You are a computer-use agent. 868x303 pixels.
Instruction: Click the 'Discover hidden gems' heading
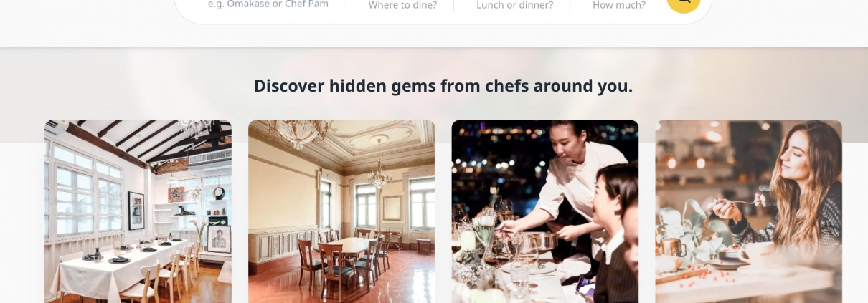point(443,86)
